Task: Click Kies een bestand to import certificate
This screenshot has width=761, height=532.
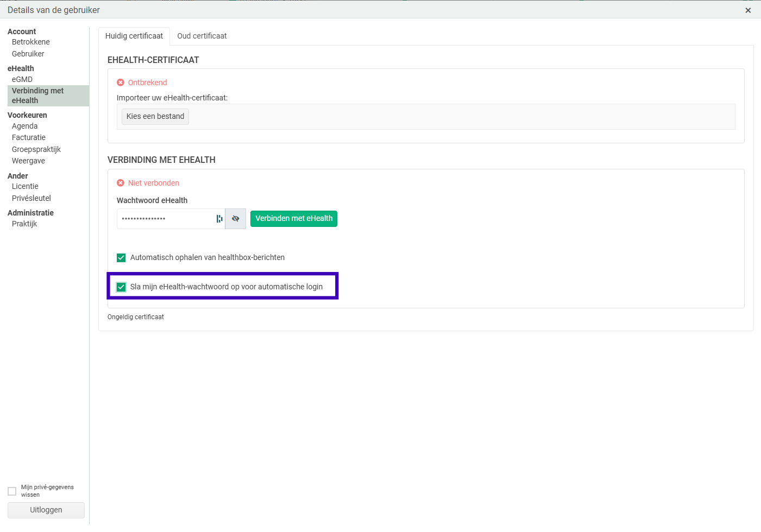Action: pyautogui.click(x=155, y=117)
